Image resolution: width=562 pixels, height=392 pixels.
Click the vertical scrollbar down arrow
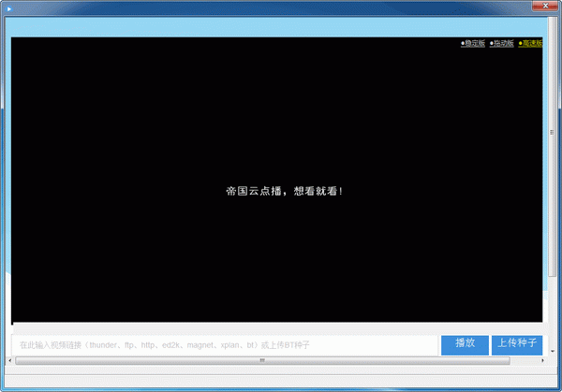pyautogui.click(x=553, y=351)
